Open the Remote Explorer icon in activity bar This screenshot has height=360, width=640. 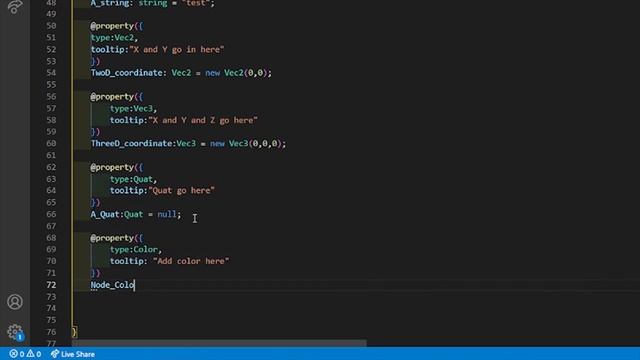click(15, 7)
